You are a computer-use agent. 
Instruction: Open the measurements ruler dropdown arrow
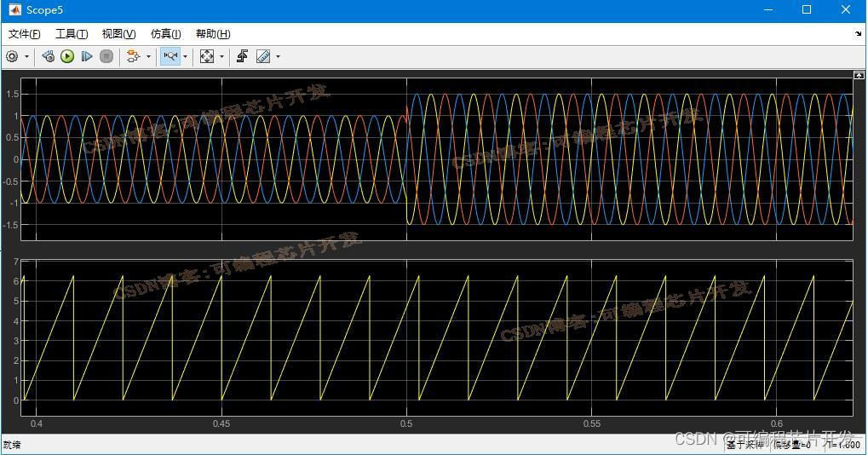click(278, 57)
